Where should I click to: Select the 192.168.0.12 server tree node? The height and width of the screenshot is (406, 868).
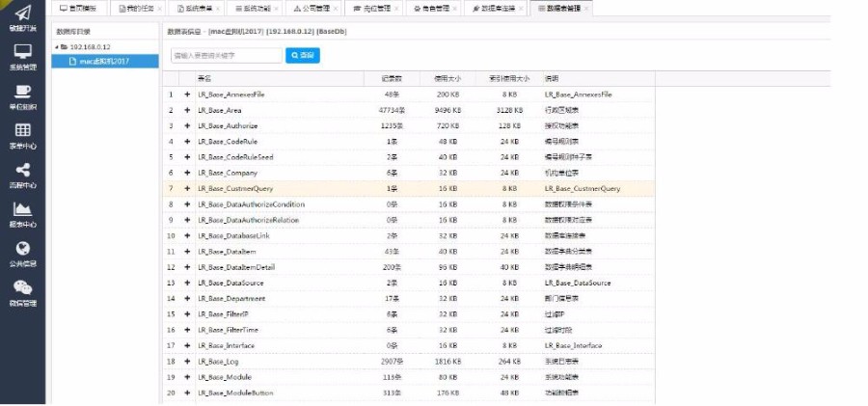[x=90, y=47]
